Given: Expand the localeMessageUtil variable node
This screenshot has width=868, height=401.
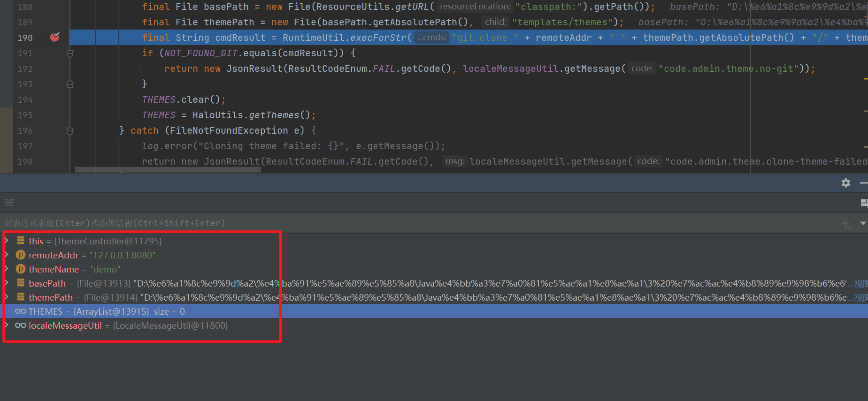Looking at the screenshot, I should [7, 325].
